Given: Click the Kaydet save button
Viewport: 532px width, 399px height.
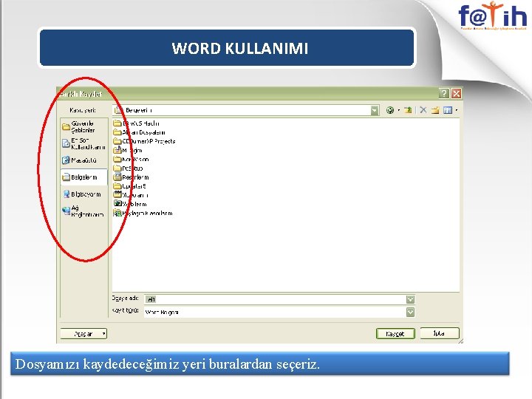Looking at the screenshot, I should pyautogui.click(x=395, y=334).
